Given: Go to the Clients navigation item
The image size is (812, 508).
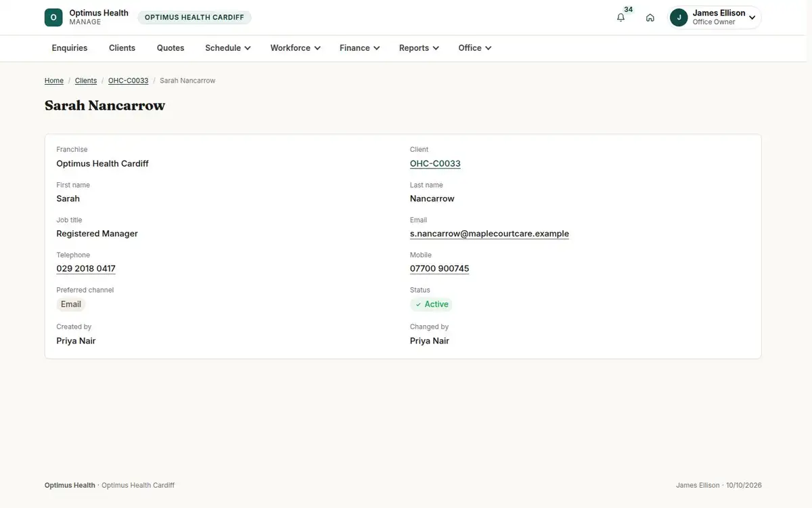Looking at the screenshot, I should tap(122, 48).
